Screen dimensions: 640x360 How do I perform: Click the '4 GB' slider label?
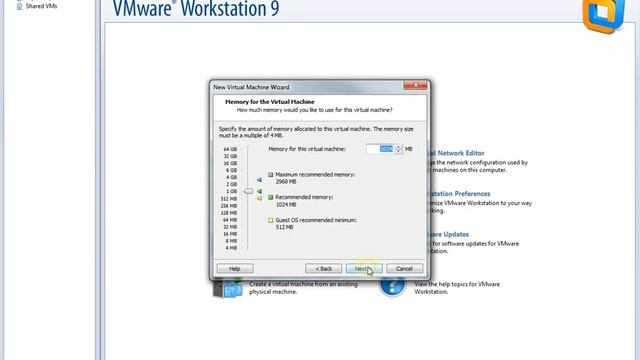231,178
